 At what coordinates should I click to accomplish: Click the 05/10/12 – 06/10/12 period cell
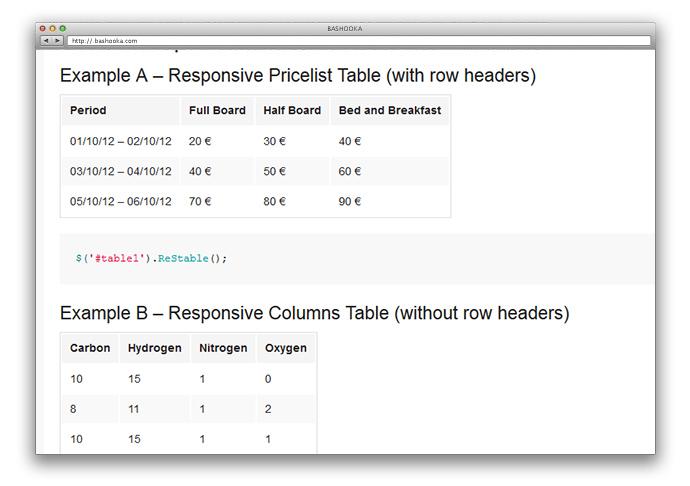(121, 201)
